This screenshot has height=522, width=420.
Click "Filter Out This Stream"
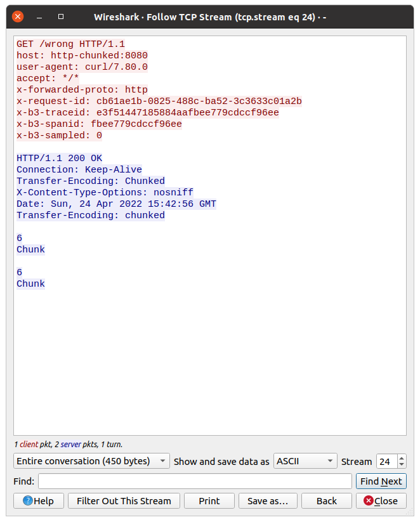(x=124, y=500)
